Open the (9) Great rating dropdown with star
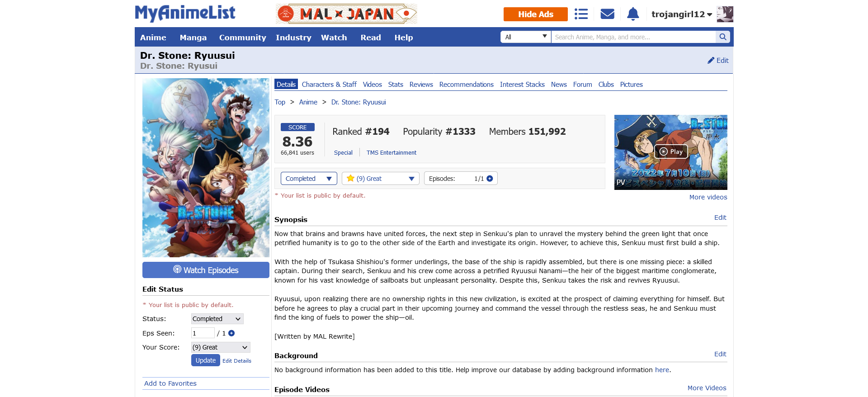 tap(381, 179)
